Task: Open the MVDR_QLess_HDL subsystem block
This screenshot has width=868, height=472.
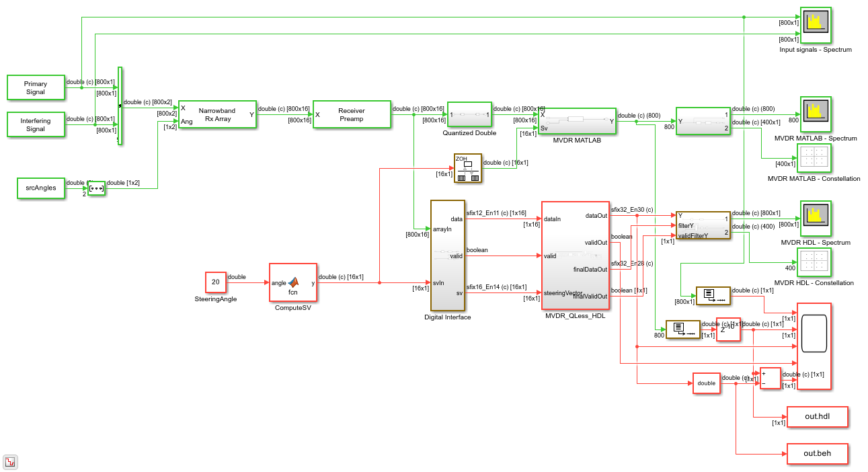Action: (x=575, y=255)
